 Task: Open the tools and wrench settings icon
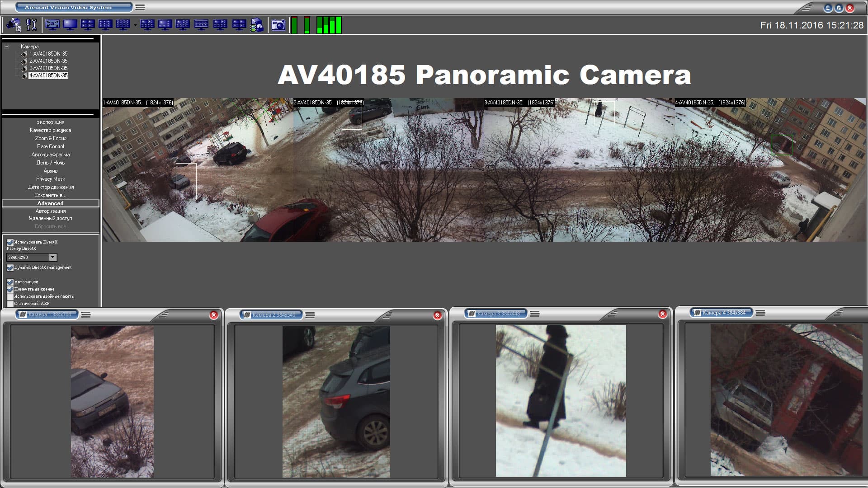[x=31, y=25]
